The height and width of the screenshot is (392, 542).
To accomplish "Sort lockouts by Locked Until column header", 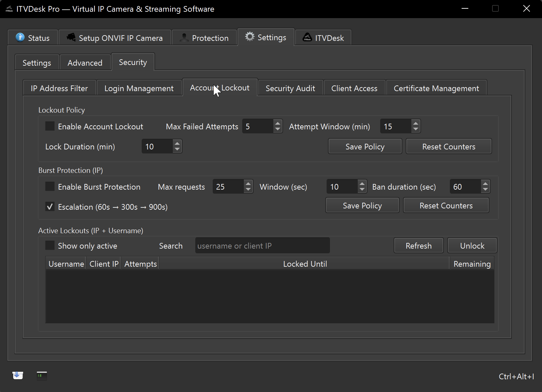I will pos(304,264).
